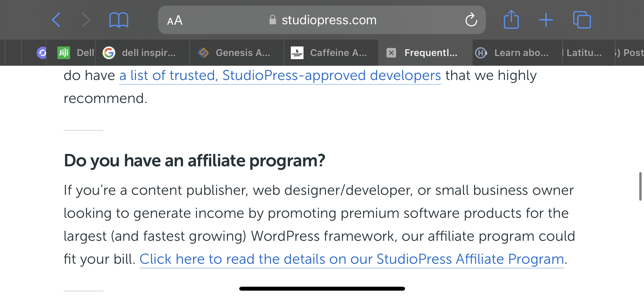
Task: Click the 'Do you have an affiliate program?' heading
Action: [x=194, y=161]
